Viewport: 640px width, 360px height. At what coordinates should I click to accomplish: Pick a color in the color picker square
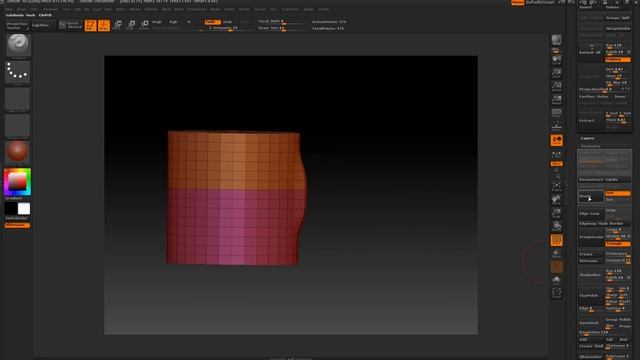click(x=17, y=182)
